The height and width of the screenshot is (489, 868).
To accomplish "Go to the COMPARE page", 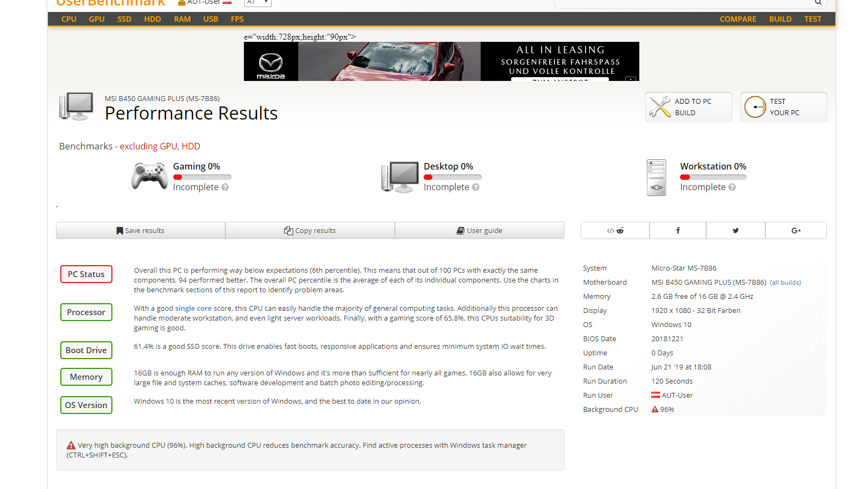I will pyautogui.click(x=738, y=19).
